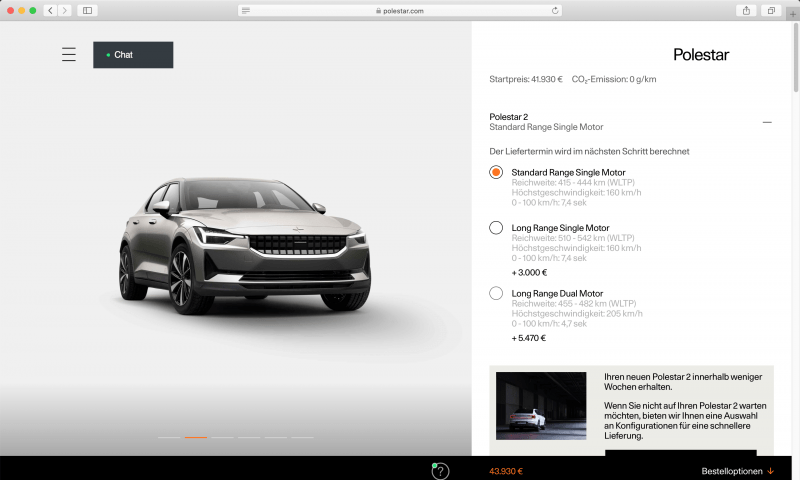This screenshot has width=800, height=480.
Task: Click the Polestar logo
Action: point(701,55)
